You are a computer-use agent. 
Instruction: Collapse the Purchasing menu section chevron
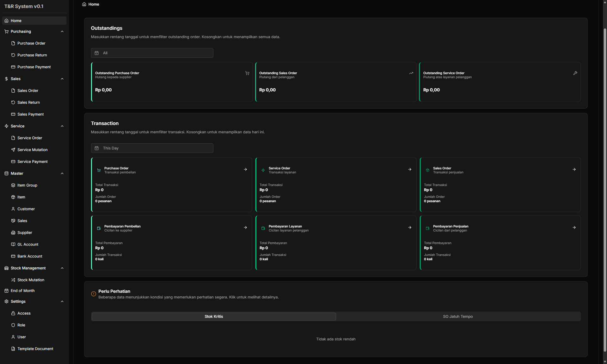pyautogui.click(x=62, y=31)
